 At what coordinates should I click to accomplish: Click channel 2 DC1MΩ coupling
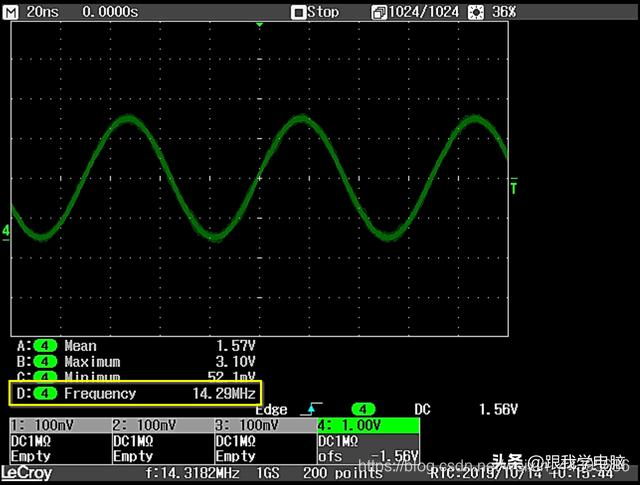tap(133, 441)
